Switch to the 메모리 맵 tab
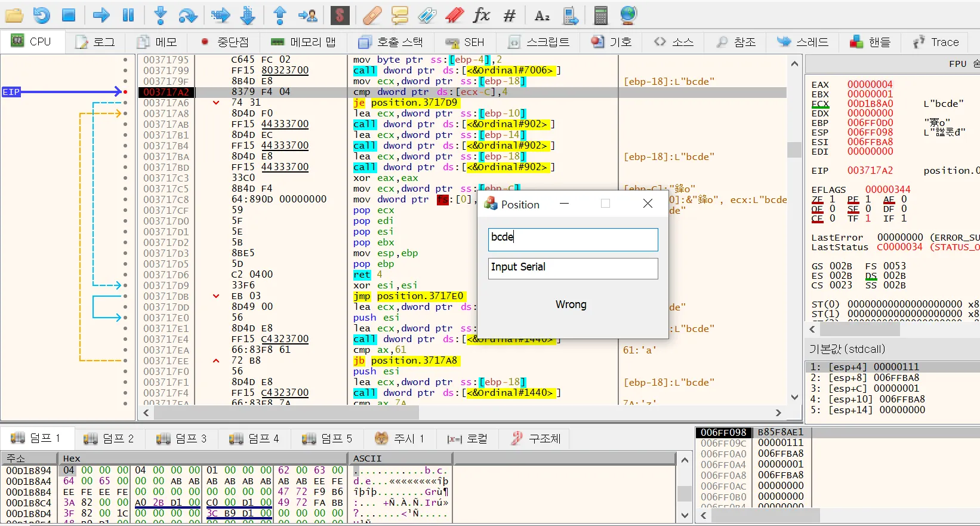Image resolution: width=980 pixels, height=526 pixels. [303, 42]
